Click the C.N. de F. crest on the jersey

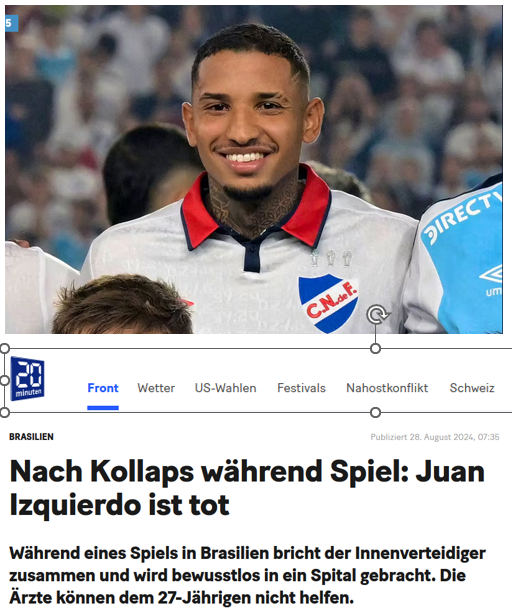[x=328, y=303]
